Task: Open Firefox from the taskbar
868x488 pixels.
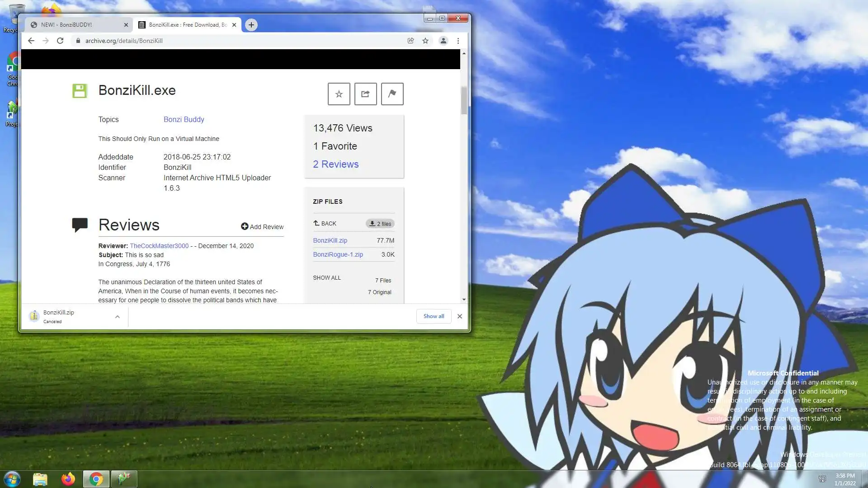Action: (x=68, y=479)
